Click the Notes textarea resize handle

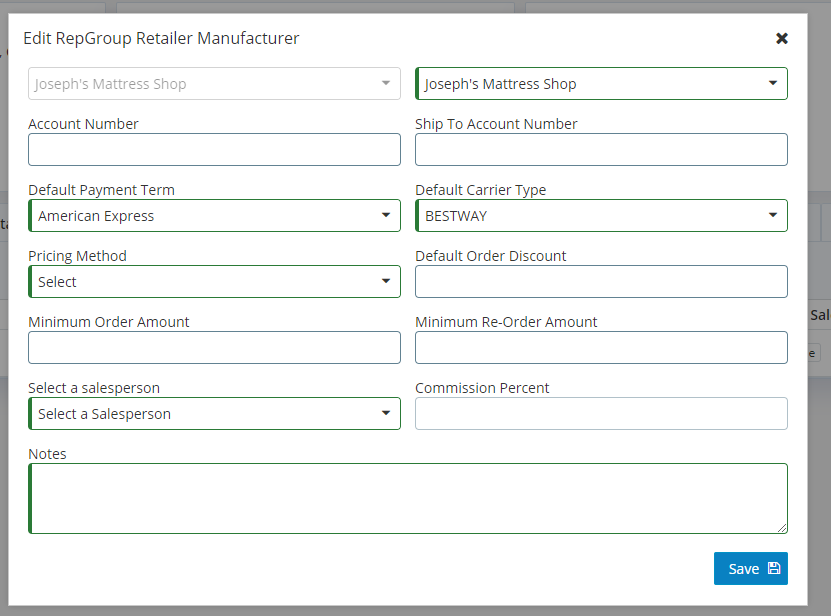coord(782,528)
